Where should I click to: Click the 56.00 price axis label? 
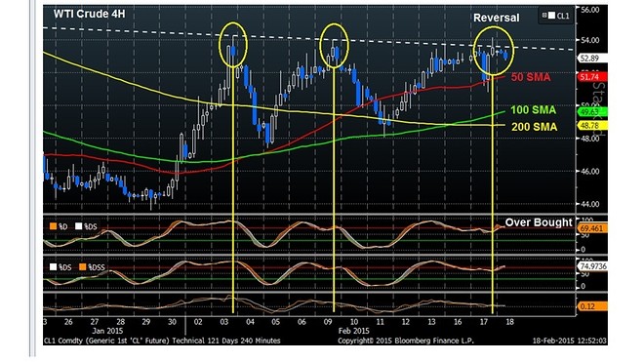pos(590,10)
